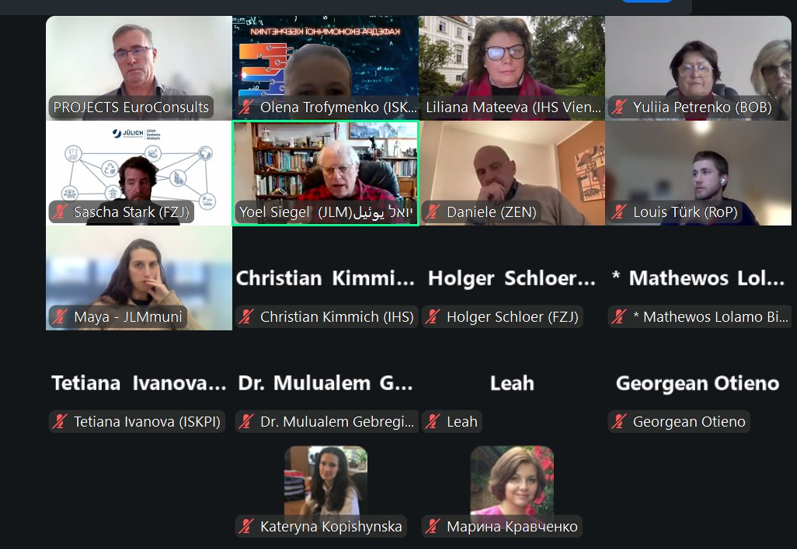Viewport: 797px width, 549px height.
Task: Select Yoel Siegel's active speaker video
Action: [325, 173]
